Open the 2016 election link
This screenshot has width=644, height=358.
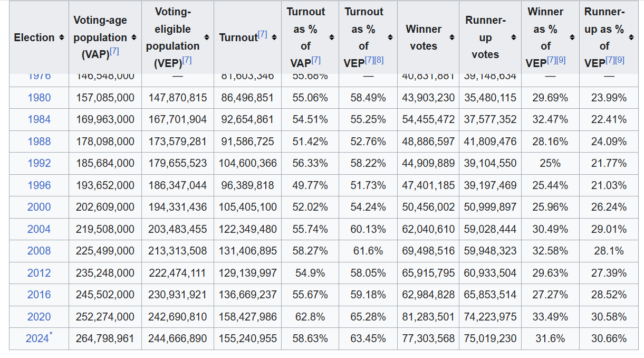click(x=39, y=295)
